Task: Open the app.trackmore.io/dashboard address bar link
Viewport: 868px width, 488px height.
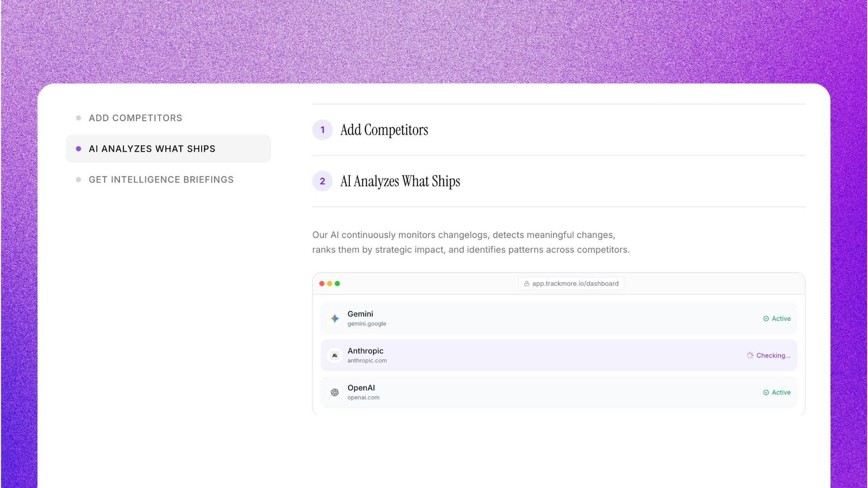Action: (x=575, y=284)
